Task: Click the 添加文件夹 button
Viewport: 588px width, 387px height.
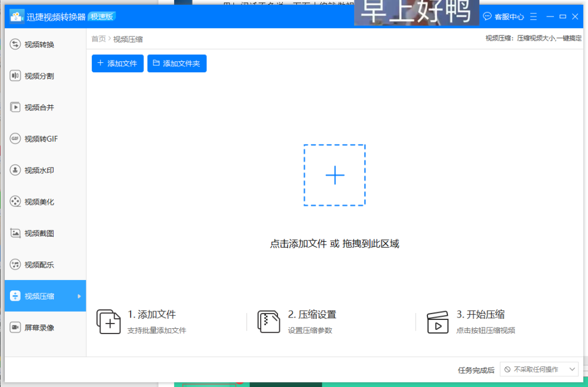Action: coord(176,64)
